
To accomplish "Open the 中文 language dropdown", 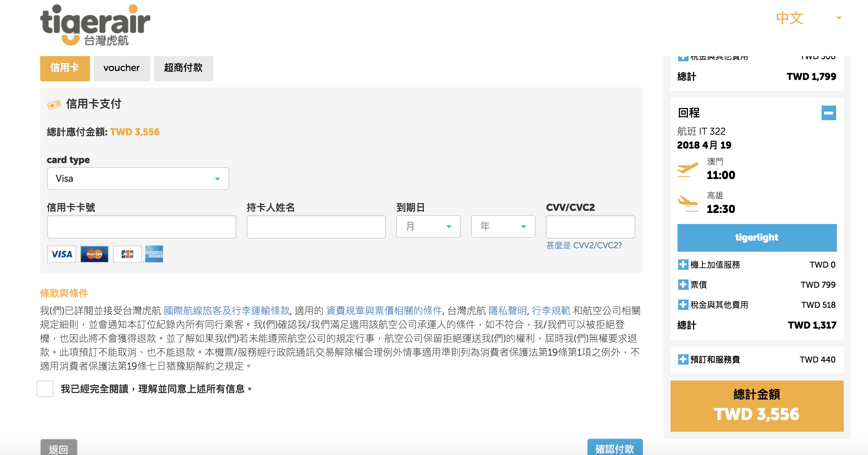I will (808, 18).
